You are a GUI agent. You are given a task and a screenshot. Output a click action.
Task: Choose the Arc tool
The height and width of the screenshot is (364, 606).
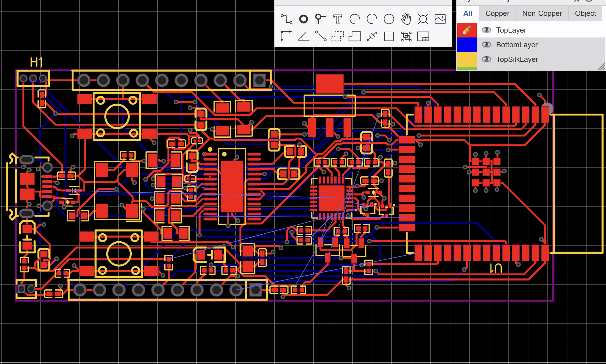pos(355,19)
